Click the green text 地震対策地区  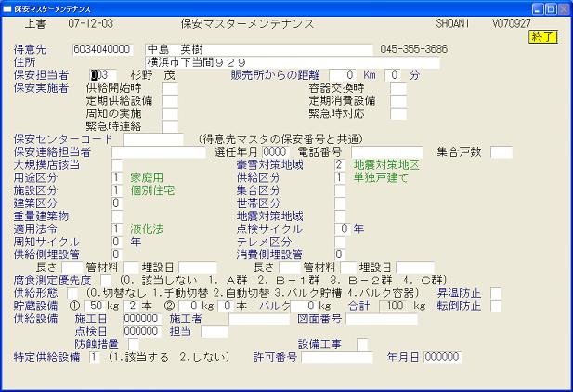pos(386,165)
